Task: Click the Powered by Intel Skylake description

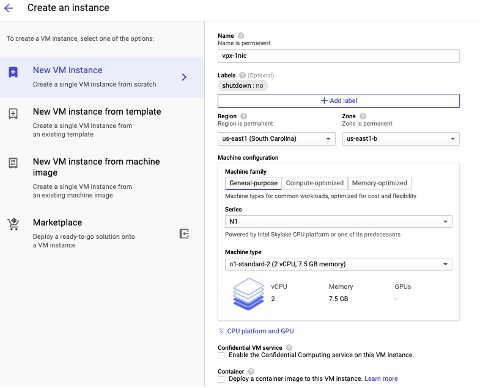Action: coord(313,234)
